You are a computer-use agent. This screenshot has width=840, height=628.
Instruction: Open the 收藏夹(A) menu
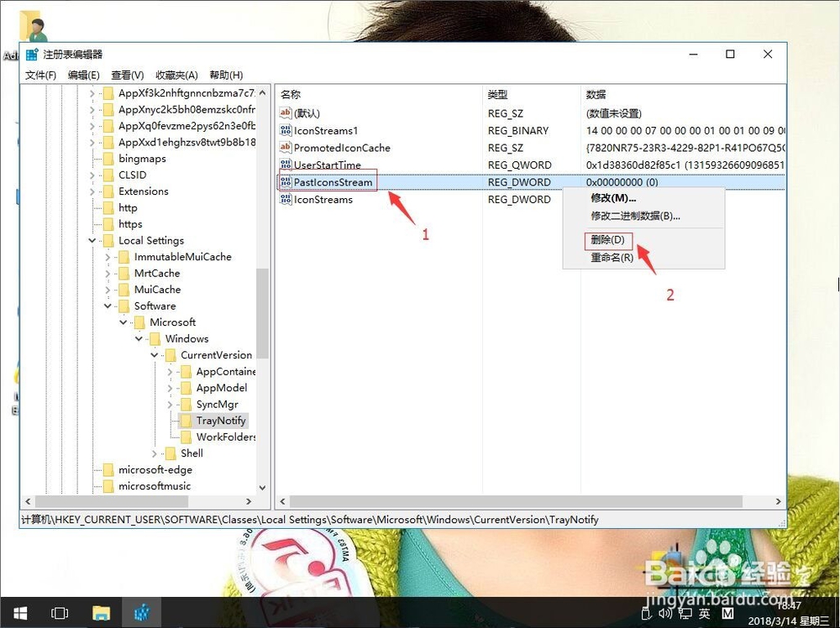coord(176,75)
